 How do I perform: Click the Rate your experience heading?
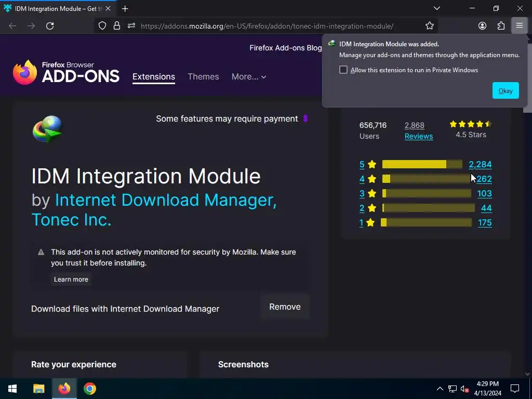tap(74, 364)
